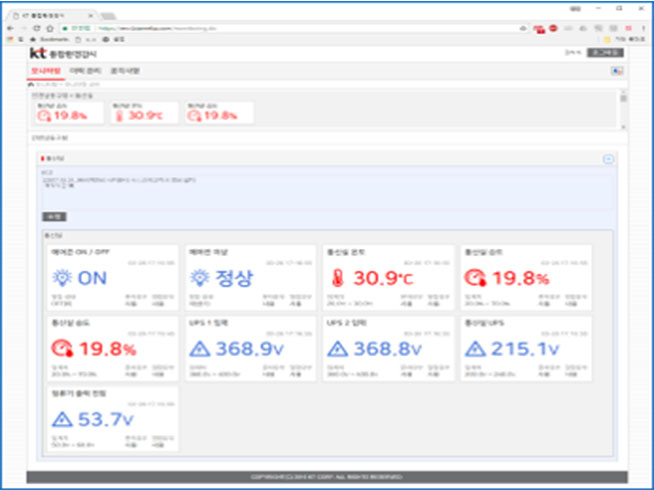Open the apps grid icon in the bookmarks bar

click(x=9, y=40)
